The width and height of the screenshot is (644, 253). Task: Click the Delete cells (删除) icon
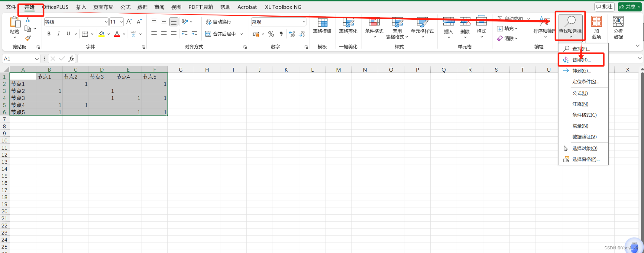pos(465,22)
